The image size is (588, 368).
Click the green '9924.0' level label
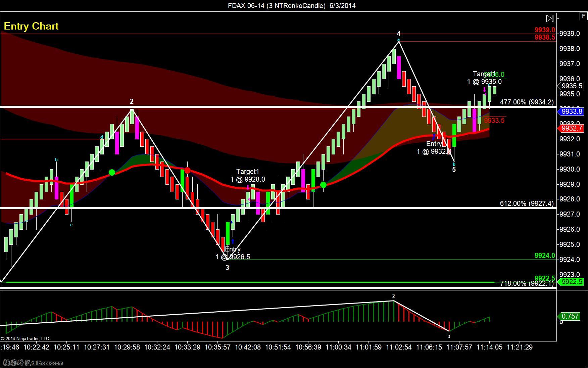(545, 256)
